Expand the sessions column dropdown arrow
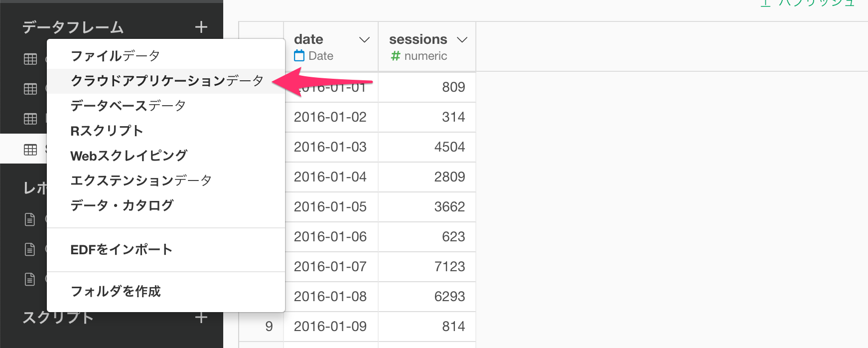The height and width of the screenshot is (348, 868). tap(462, 40)
